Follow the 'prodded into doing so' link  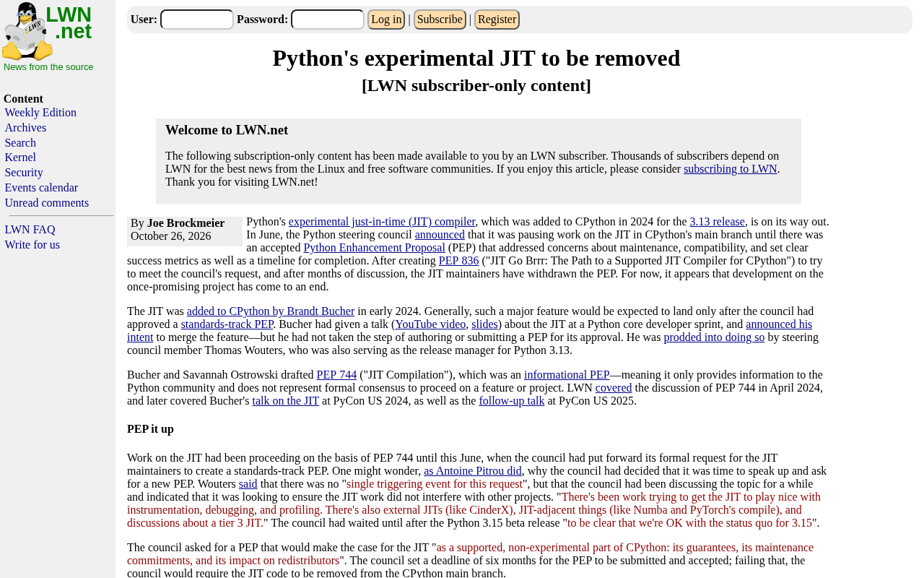coord(714,337)
